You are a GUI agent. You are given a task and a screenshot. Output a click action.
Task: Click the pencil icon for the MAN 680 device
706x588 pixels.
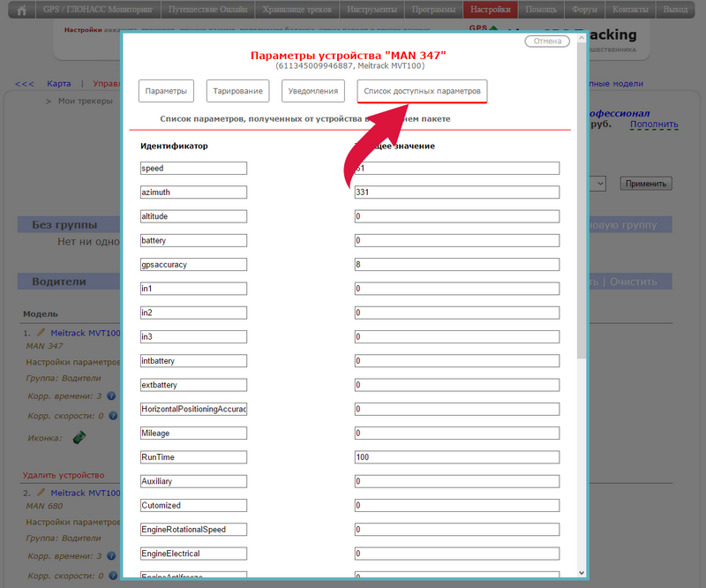coord(41,492)
